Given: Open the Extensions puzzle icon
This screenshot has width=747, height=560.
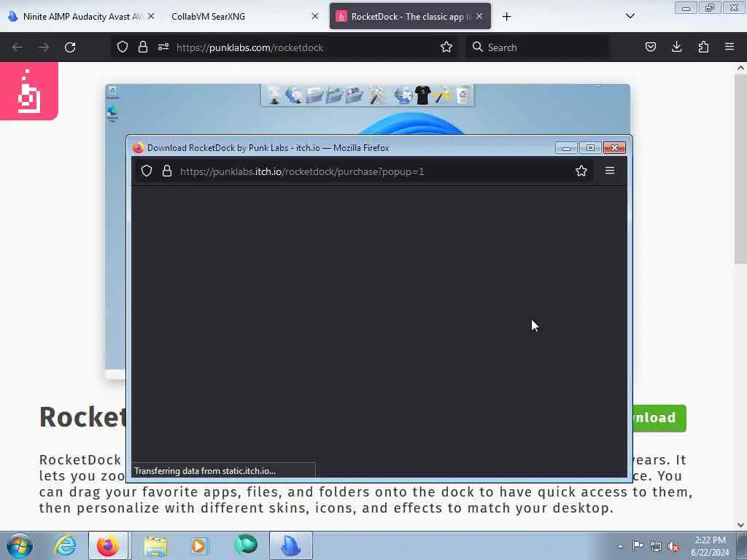Looking at the screenshot, I should click(703, 47).
